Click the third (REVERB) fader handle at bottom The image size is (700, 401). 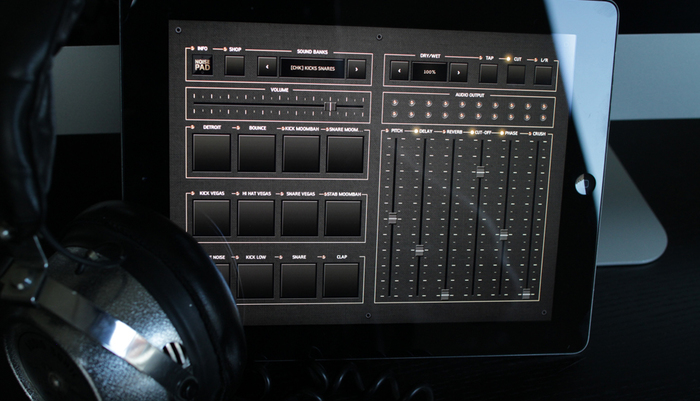445,294
